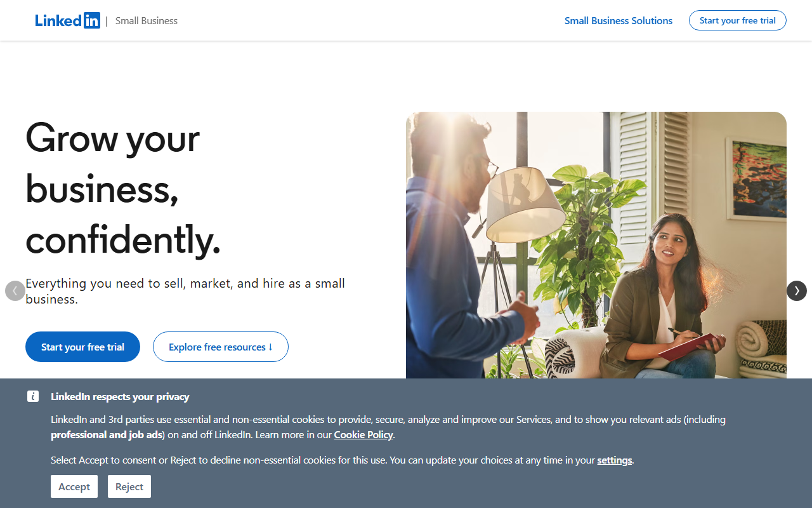Click the bold 'professional and job ads' text
Viewport: 812px width, 508px height.
pyautogui.click(x=106, y=435)
